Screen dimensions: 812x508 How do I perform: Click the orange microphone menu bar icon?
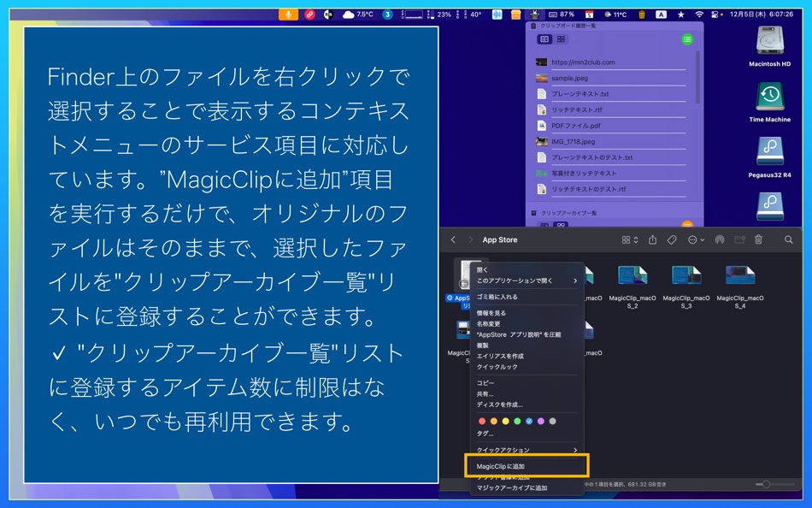coord(288,15)
